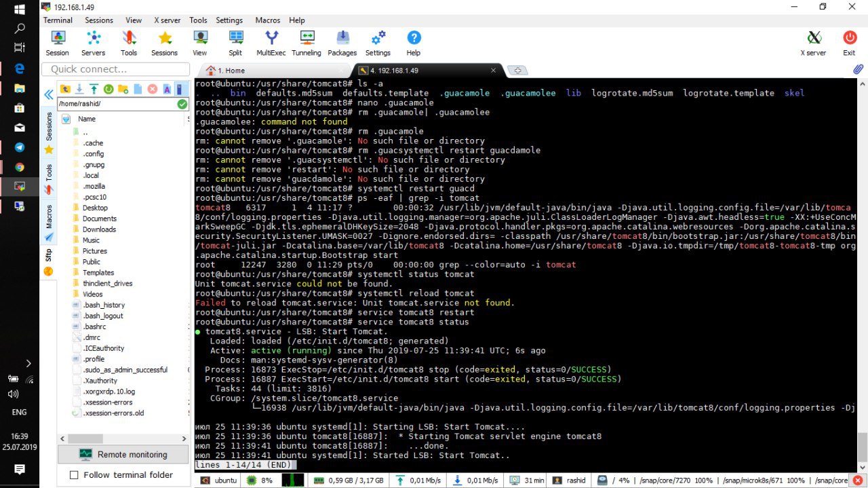Open the Sessions star icon
The height and width of the screenshot is (488, 868).
[164, 43]
